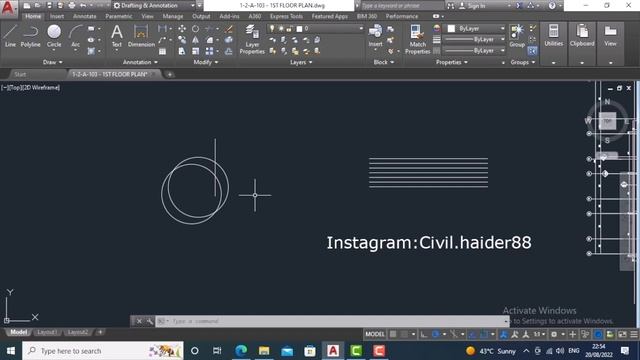Switch to the Annotate ribbon tab
Screen dimensions: 640x360
[84, 16]
